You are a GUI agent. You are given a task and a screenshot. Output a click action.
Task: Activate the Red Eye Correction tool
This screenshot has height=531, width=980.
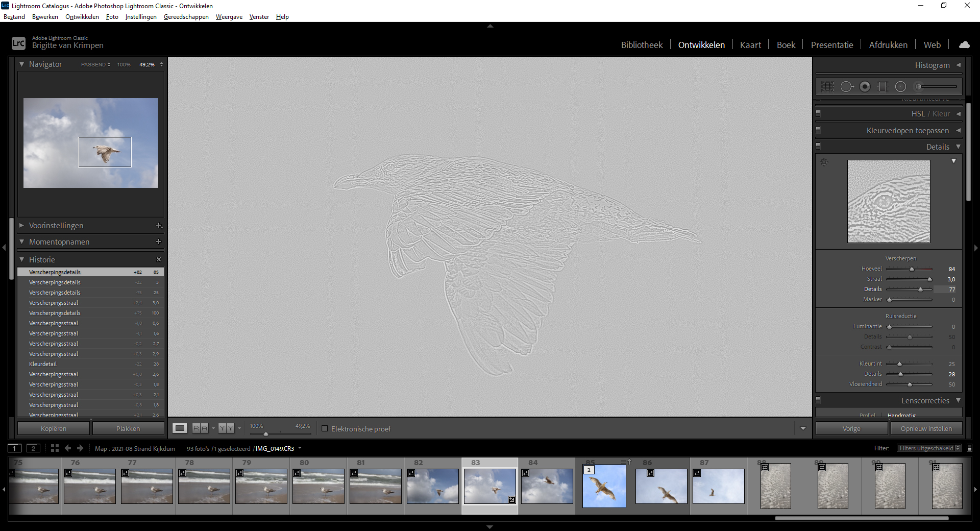click(865, 87)
